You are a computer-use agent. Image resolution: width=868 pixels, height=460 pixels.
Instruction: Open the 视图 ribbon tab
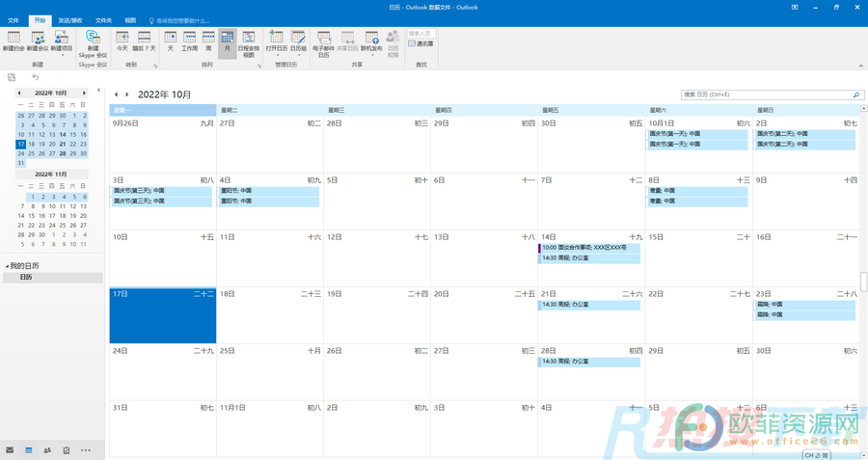(130, 20)
